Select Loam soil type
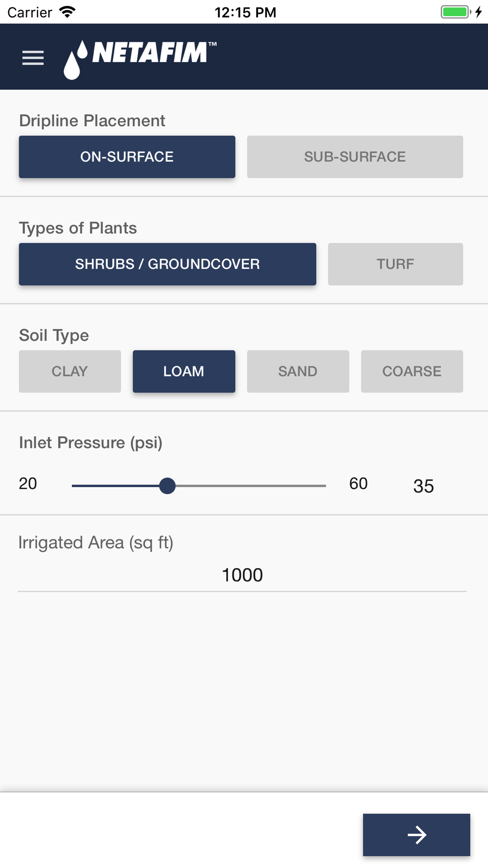Image resolution: width=488 pixels, height=868 pixels. click(x=184, y=372)
